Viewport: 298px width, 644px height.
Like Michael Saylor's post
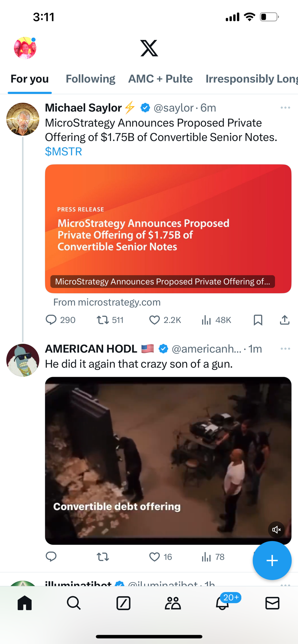(154, 320)
